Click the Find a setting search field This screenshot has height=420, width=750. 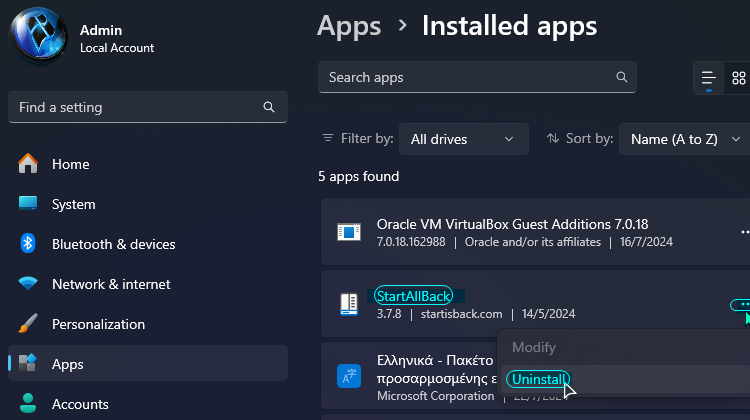148,107
